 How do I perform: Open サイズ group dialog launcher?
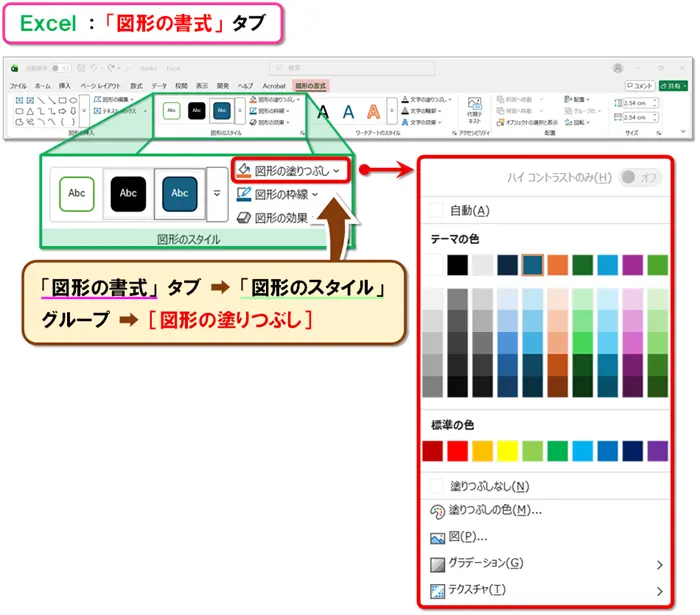(658, 133)
